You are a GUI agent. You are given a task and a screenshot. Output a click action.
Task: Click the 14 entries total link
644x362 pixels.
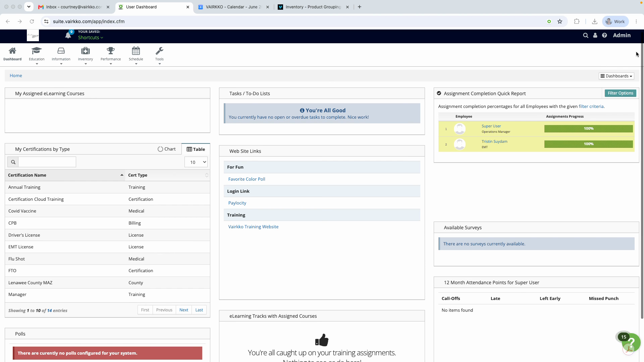[49, 311]
